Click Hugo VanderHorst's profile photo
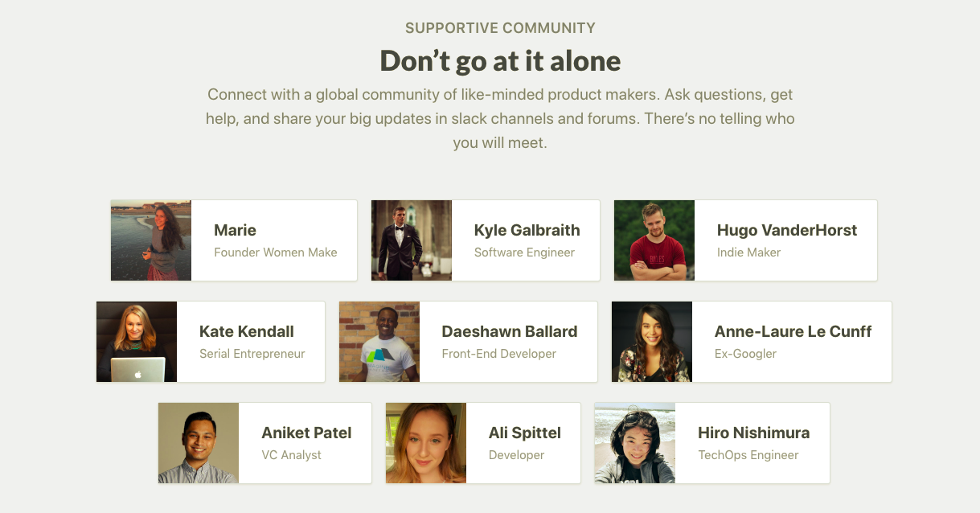The image size is (980, 513). click(x=654, y=240)
